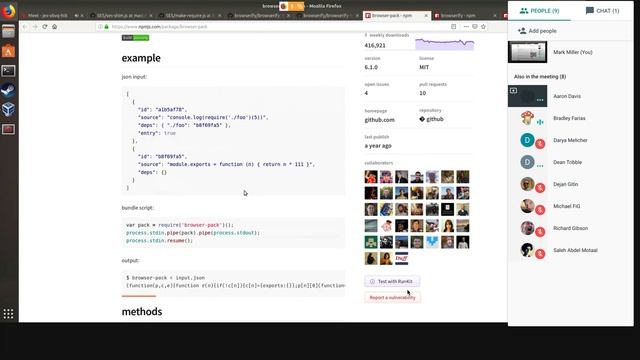View site security lock info
This screenshot has width=640, height=360.
[107, 27]
